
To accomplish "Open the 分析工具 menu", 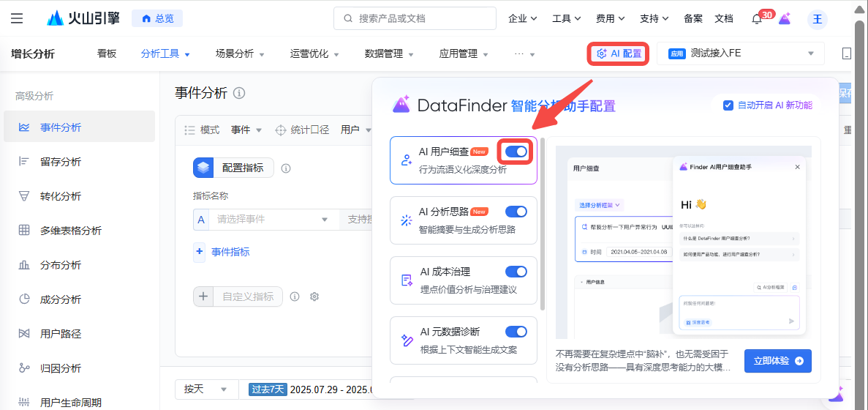I will click(x=165, y=53).
